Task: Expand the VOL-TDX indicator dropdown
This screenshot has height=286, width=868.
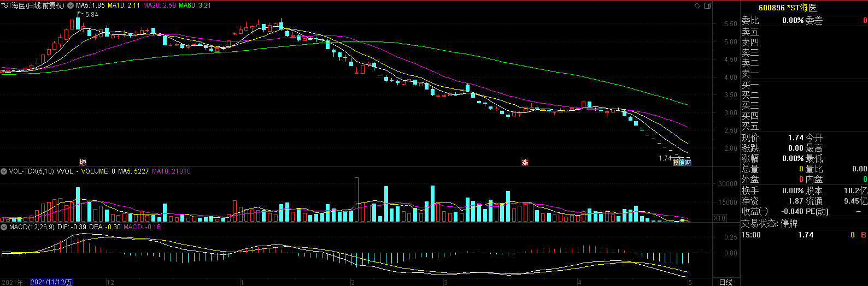Action: (4, 171)
